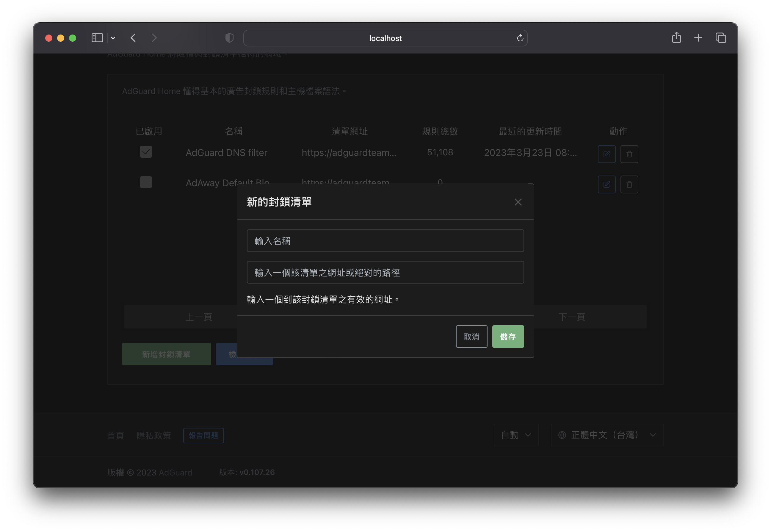
Task: Click the 2023年3月23日 update time cell
Action: [x=530, y=153]
